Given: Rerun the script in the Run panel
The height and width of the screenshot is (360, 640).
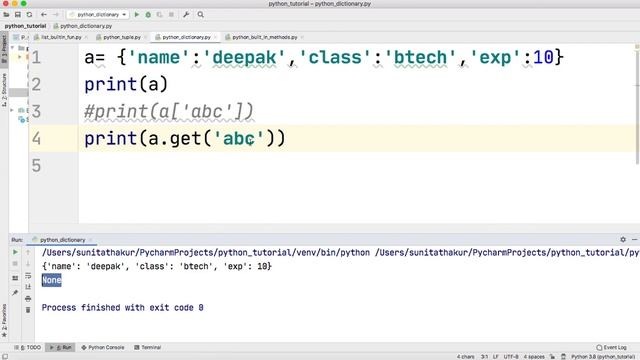Looking at the screenshot, I should pos(15,252).
